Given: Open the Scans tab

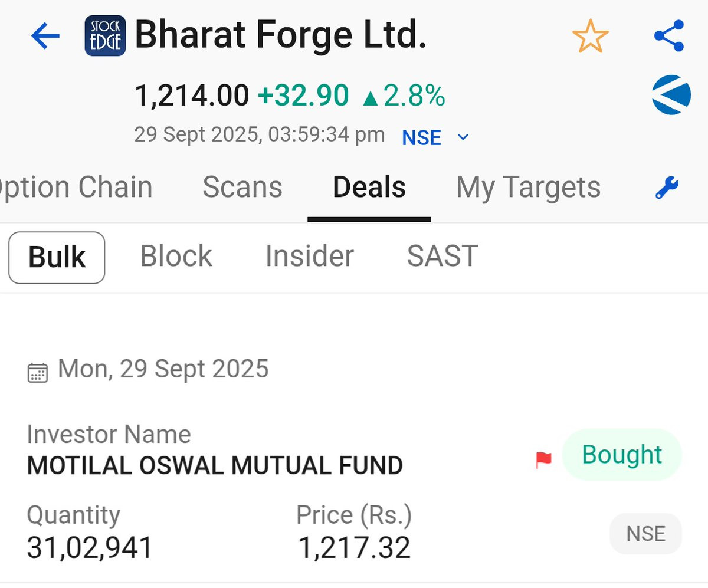Looking at the screenshot, I should (x=242, y=188).
